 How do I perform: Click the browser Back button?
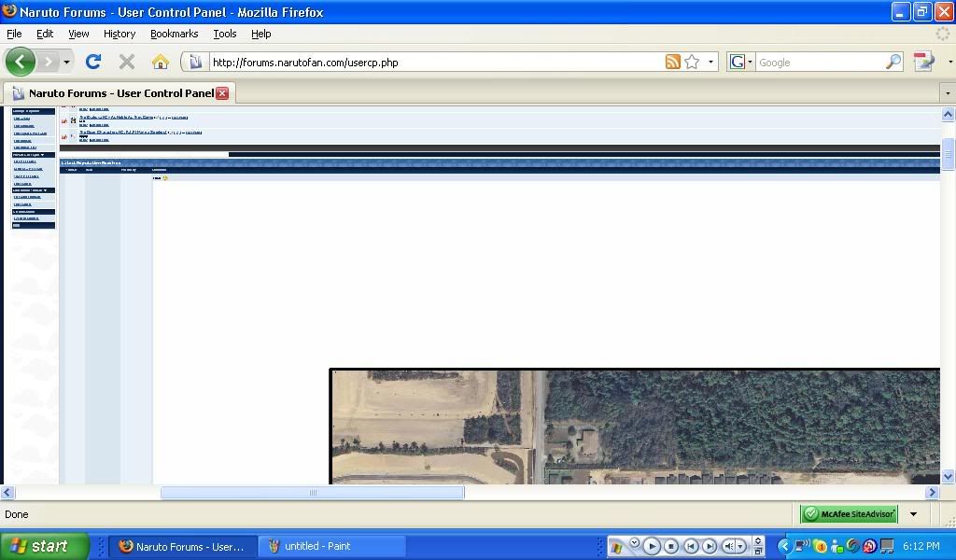tap(21, 62)
